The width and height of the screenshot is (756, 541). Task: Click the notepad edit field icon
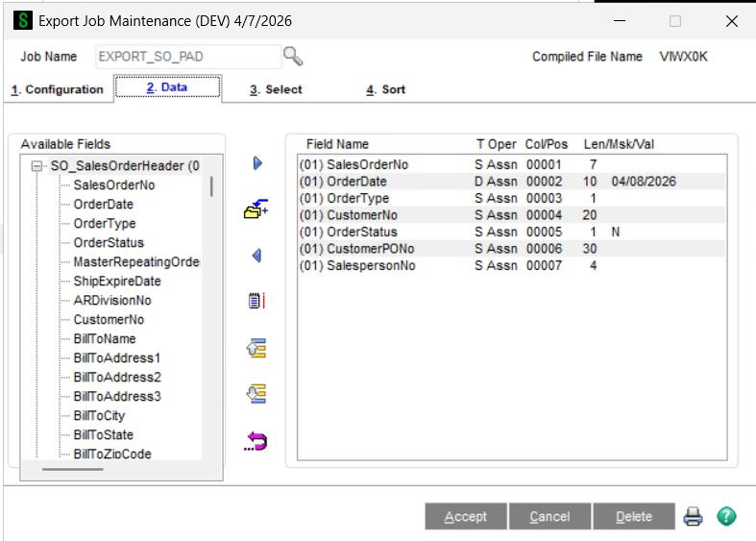[x=256, y=301]
